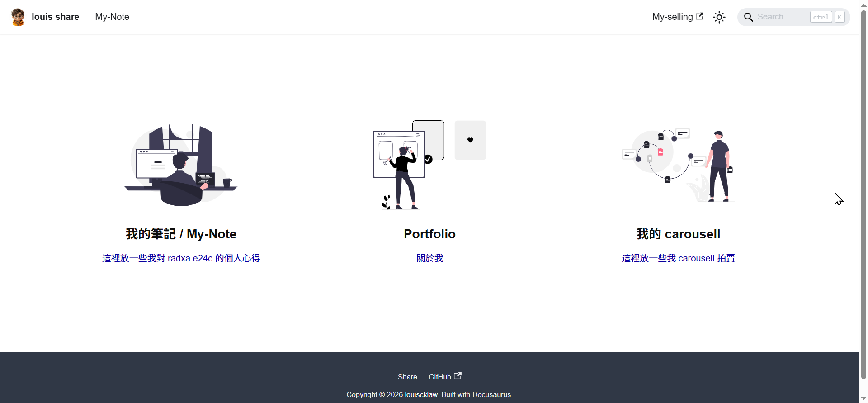Viewport: 868px width, 403px height.
Task: Click the scrollbar down arrow
Action: pos(863,398)
